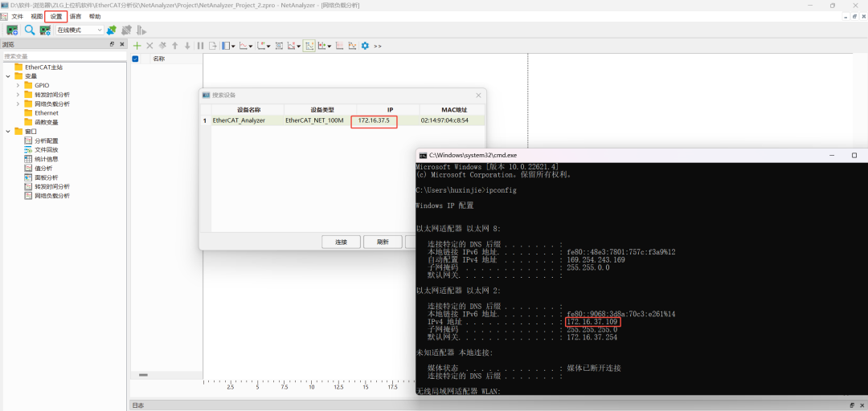The height and width of the screenshot is (411, 868).
Task: Expand the GPIO folder node
Action: point(18,85)
